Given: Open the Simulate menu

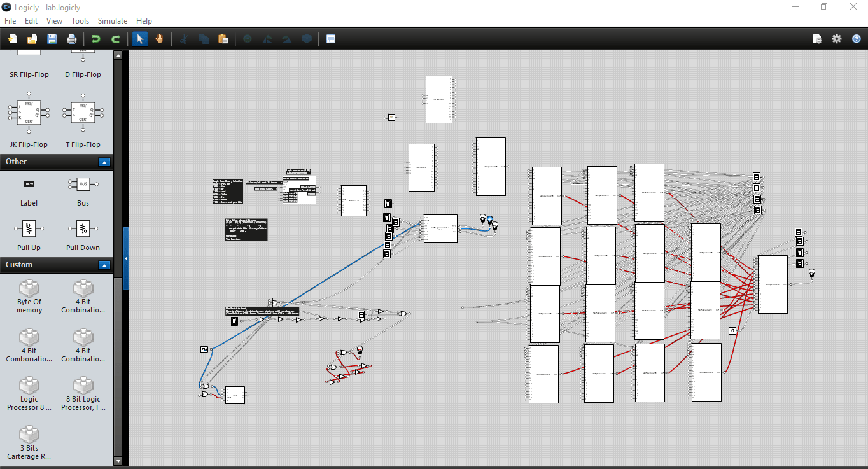Looking at the screenshot, I should [x=113, y=21].
